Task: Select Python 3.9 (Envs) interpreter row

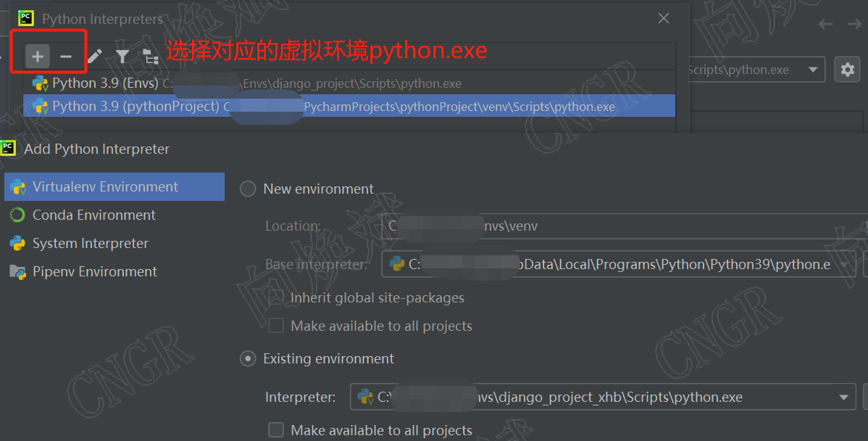Action: pyautogui.click(x=349, y=83)
